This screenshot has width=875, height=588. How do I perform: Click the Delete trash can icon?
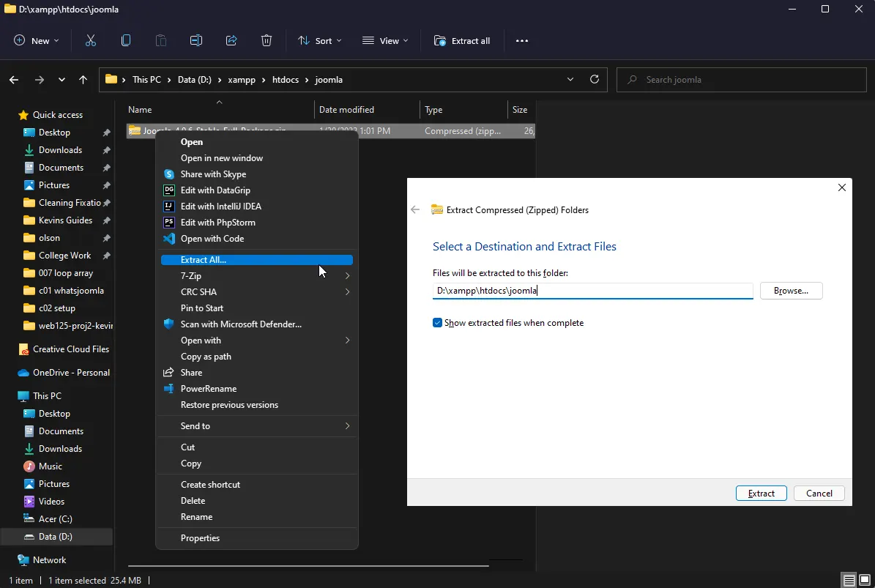click(267, 41)
